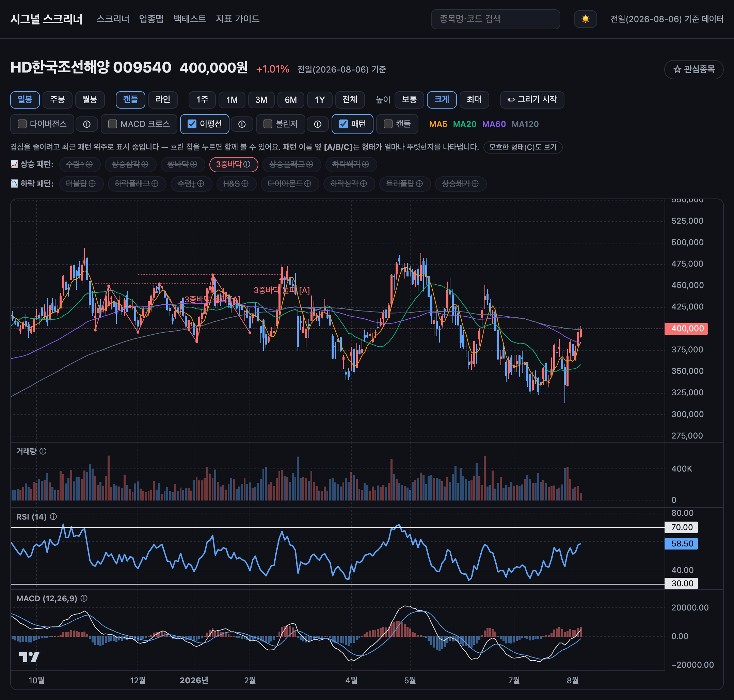The height and width of the screenshot is (700, 734).
Task: Toggle the 쌍바닥 pattern chip
Action: coord(182,164)
